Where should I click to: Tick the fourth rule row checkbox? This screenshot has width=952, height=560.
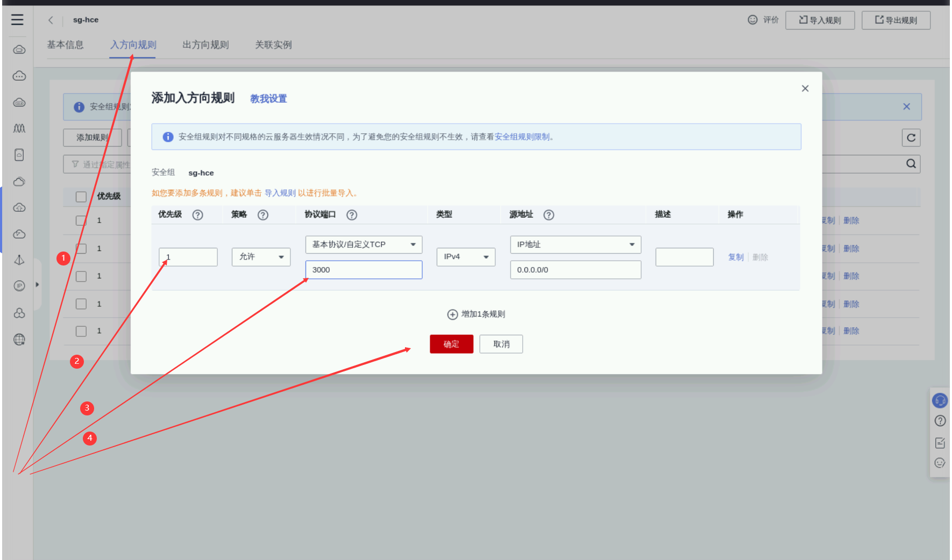81,304
